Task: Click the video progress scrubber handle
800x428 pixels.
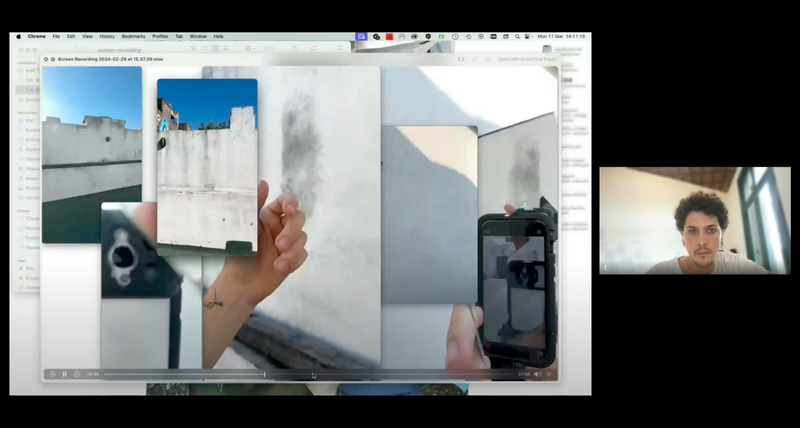Action: pyautogui.click(x=264, y=374)
